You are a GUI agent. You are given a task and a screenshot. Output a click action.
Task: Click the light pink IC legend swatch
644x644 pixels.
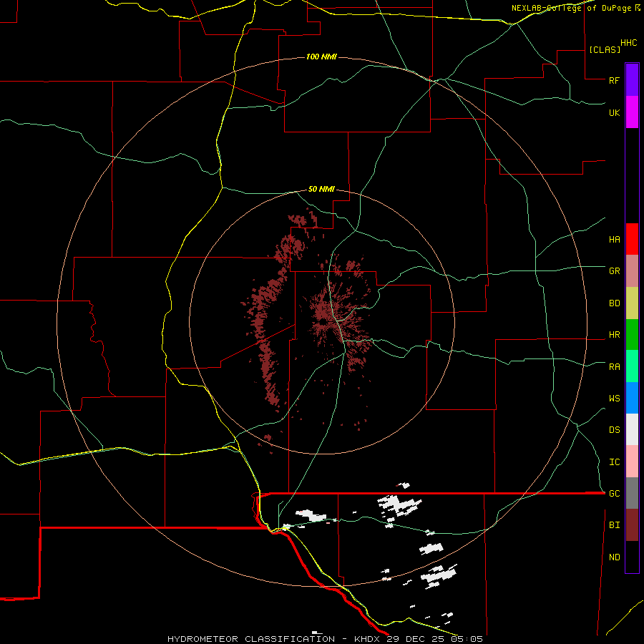[632, 462]
